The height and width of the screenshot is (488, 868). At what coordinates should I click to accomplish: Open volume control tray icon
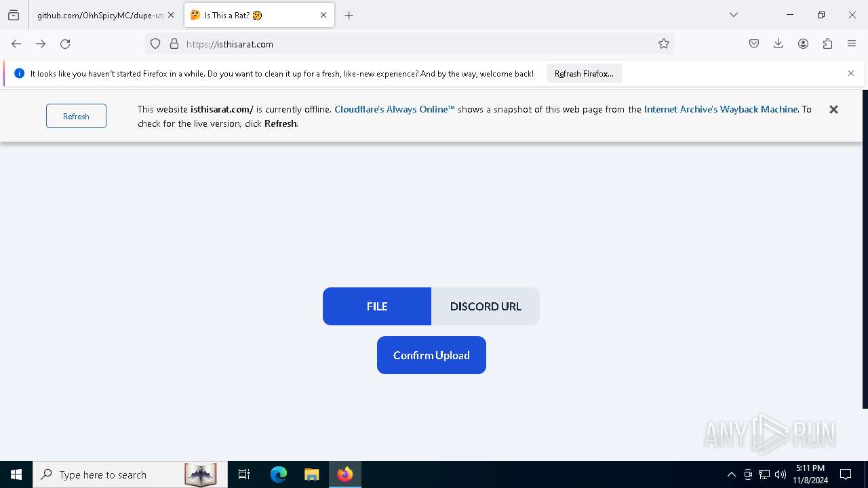pos(781,474)
